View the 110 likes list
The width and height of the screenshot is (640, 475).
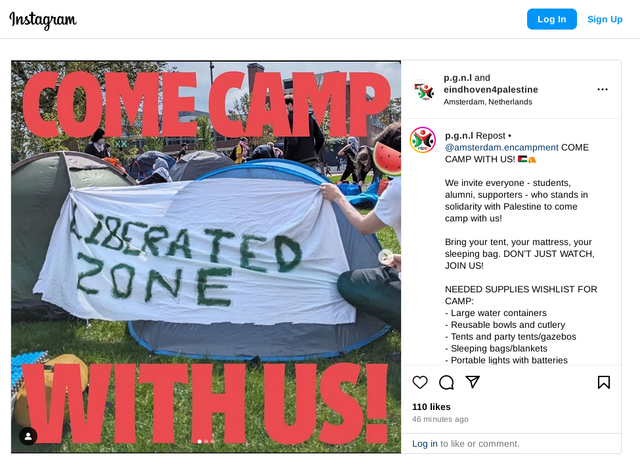431,407
